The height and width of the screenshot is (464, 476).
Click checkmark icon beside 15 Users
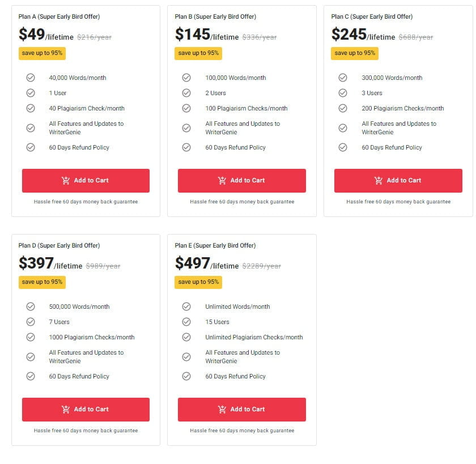pos(186,322)
